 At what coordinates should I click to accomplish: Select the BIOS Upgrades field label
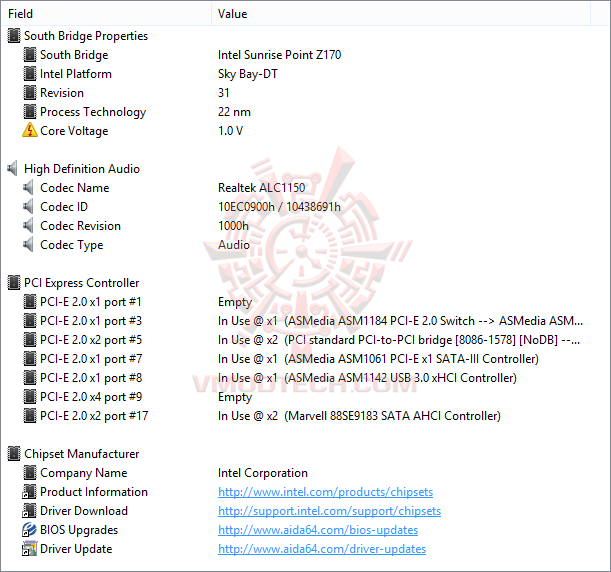[79, 530]
